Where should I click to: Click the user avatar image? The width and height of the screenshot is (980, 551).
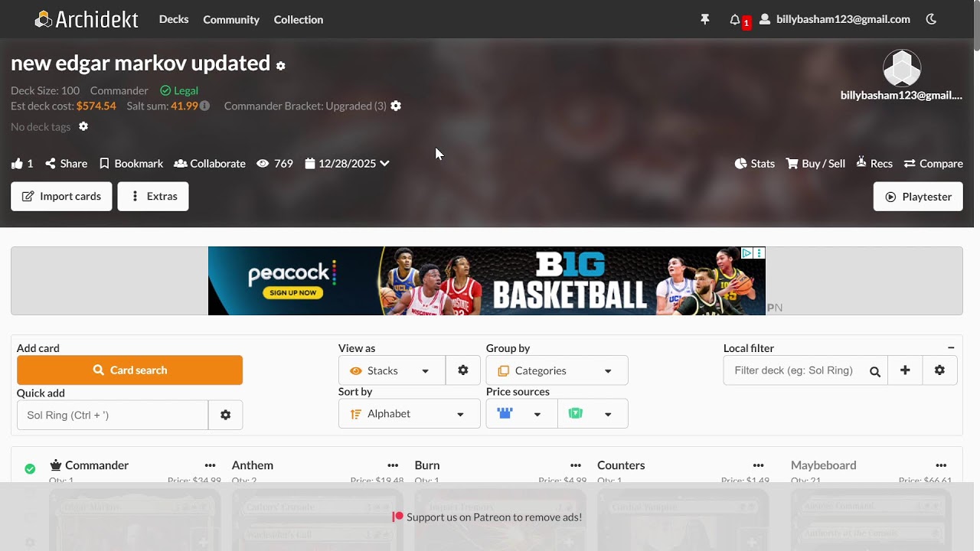pyautogui.click(x=902, y=68)
